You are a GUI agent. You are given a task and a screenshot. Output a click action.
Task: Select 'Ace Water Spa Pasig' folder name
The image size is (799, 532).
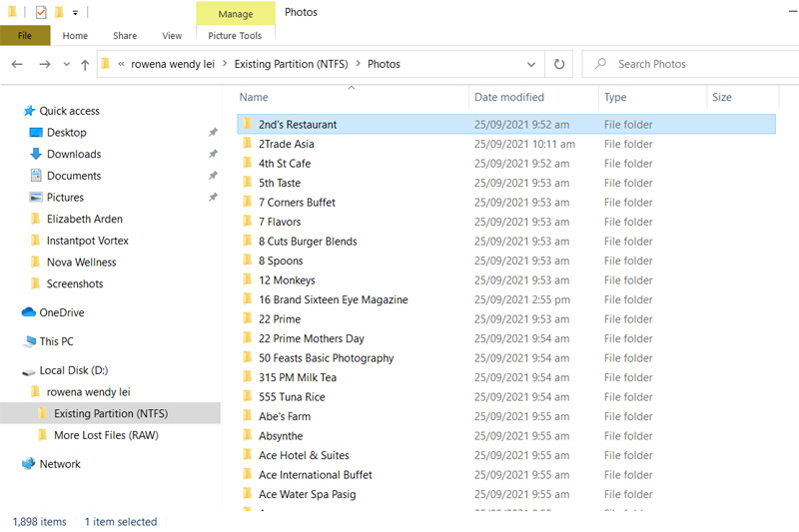308,494
